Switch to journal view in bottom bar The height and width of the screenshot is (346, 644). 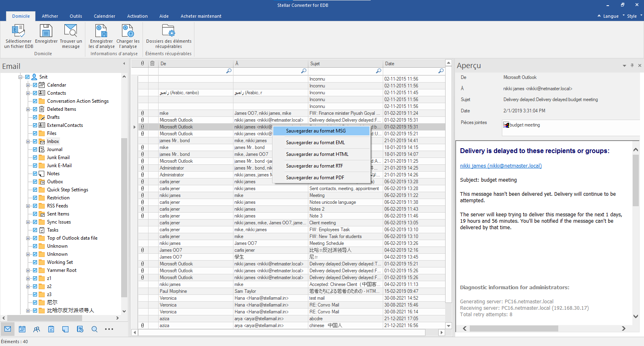pos(80,329)
